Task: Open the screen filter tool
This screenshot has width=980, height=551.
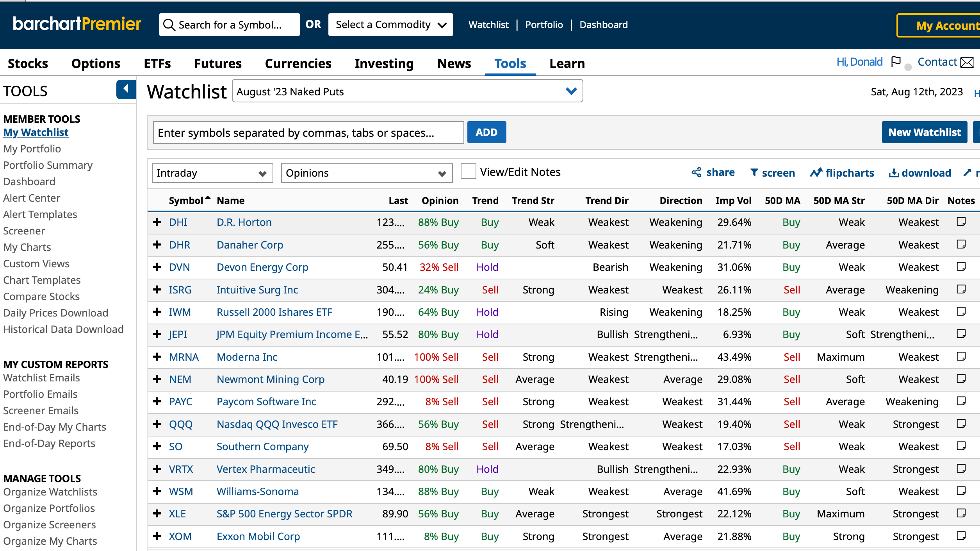Action: pyautogui.click(x=773, y=173)
